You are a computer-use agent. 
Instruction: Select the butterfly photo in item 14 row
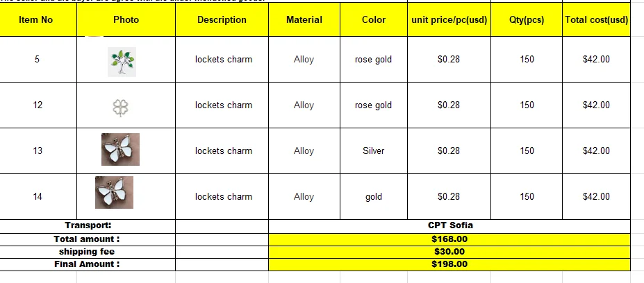(114, 192)
